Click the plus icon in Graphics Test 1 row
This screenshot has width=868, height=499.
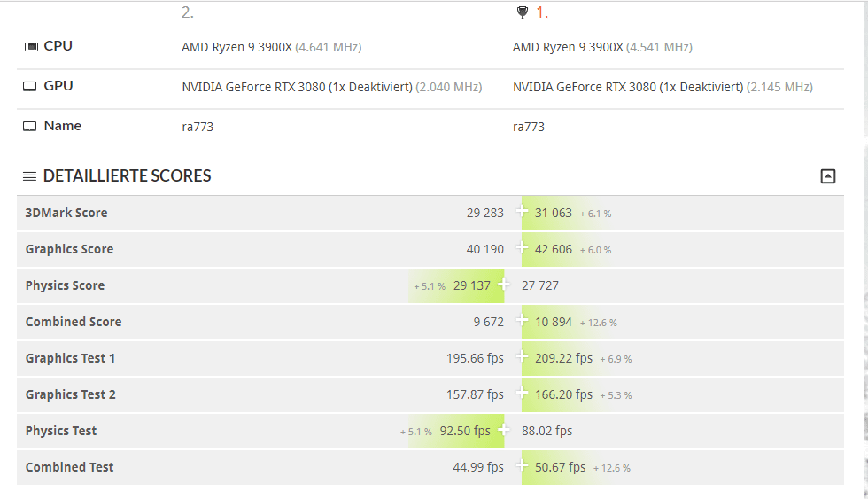tap(523, 357)
